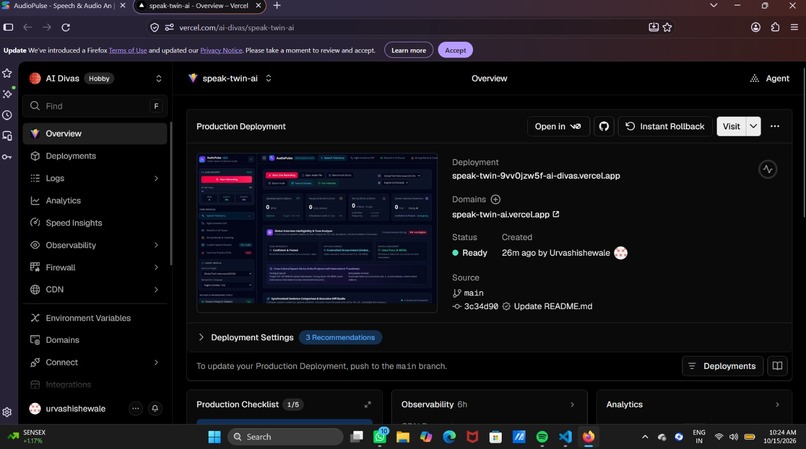
Task: Open GitHub repository icon button
Action: point(603,127)
